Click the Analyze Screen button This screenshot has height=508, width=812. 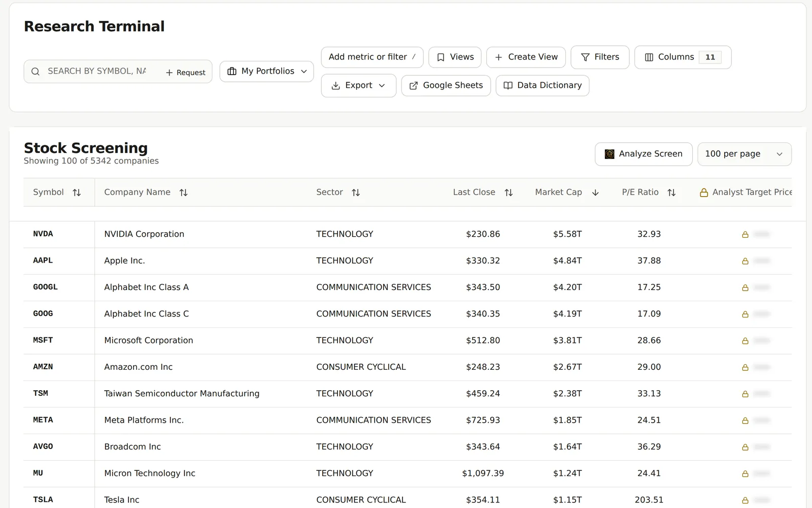pyautogui.click(x=644, y=154)
